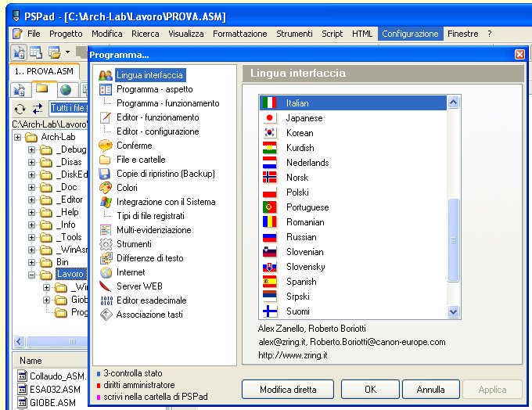The height and width of the screenshot is (410, 532).
Task: Click the Copie di ripristino floppy icon
Action: (x=105, y=174)
